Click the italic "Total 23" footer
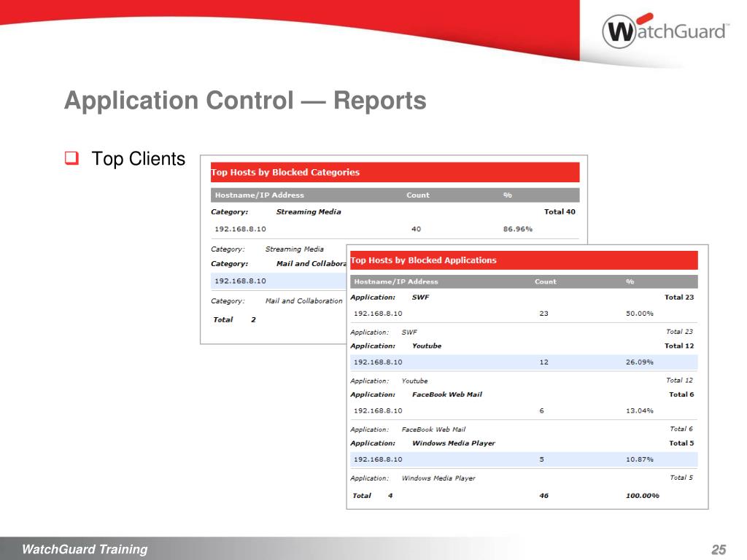The height and width of the screenshot is (560, 747). click(x=679, y=332)
